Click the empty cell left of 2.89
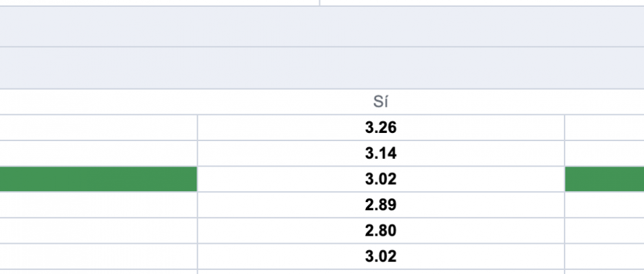644x274 pixels. click(x=99, y=205)
